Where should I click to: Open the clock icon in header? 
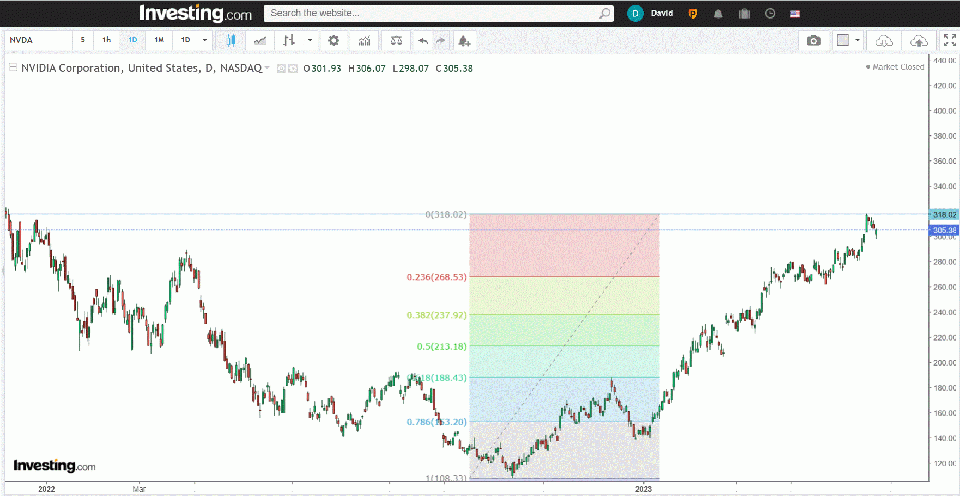click(x=770, y=13)
